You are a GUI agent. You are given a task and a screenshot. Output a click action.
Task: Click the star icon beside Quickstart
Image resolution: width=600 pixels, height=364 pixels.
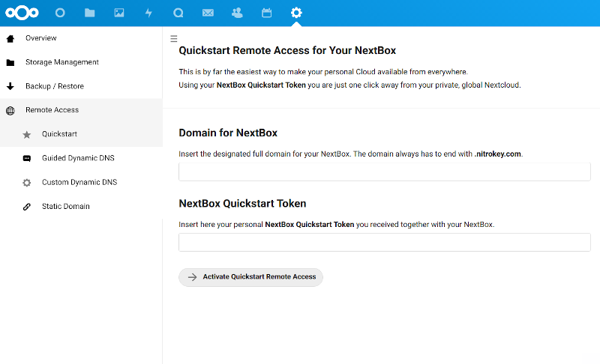[27, 135]
